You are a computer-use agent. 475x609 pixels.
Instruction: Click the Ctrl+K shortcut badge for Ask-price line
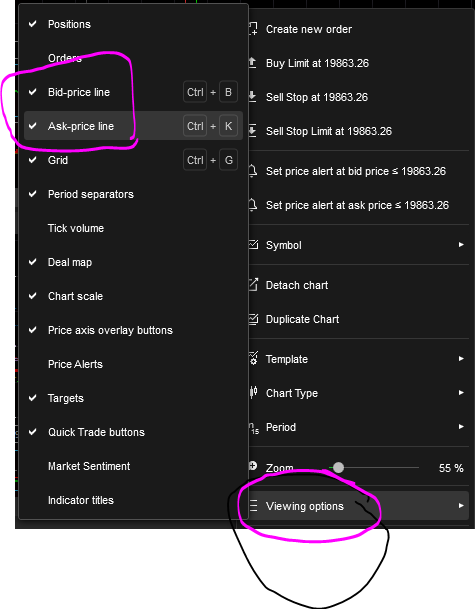click(210, 126)
